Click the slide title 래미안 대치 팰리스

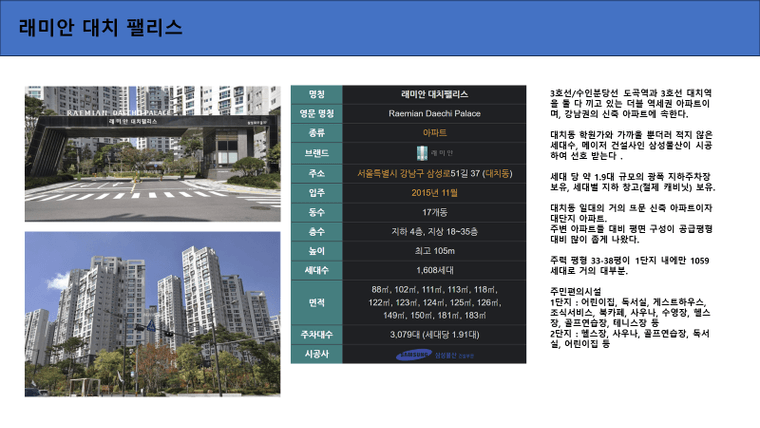[101, 28]
